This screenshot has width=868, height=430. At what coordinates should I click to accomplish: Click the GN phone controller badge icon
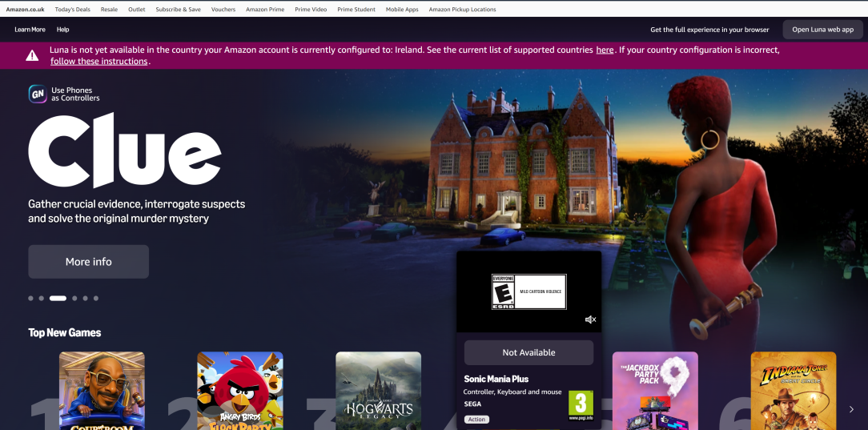coord(38,94)
